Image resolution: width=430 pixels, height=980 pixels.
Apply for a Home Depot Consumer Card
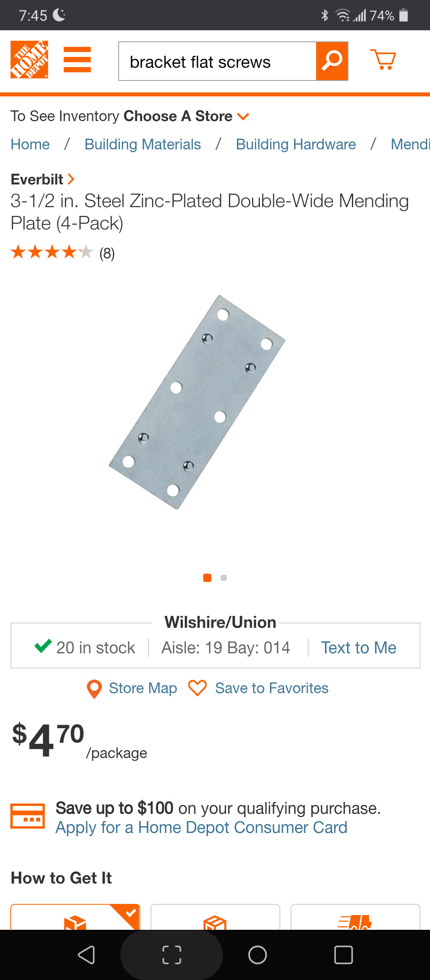coord(201,828)
